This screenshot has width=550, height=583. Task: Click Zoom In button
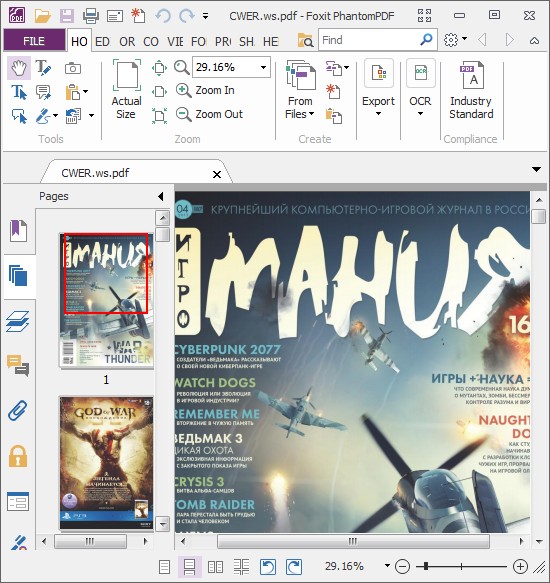pos(205,90)
